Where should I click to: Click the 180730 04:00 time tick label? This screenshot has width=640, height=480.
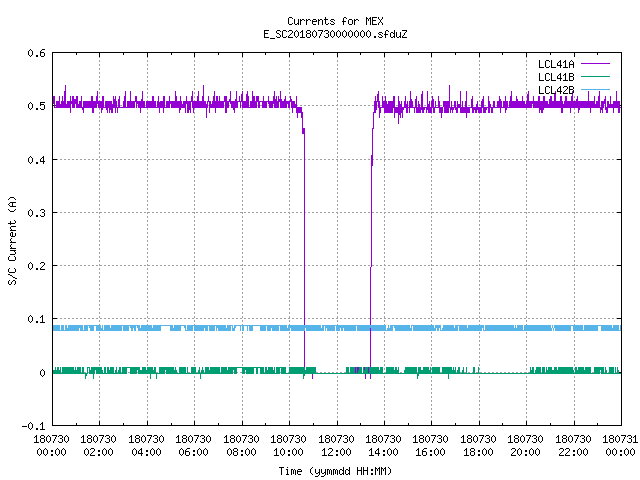click(146, 446)
